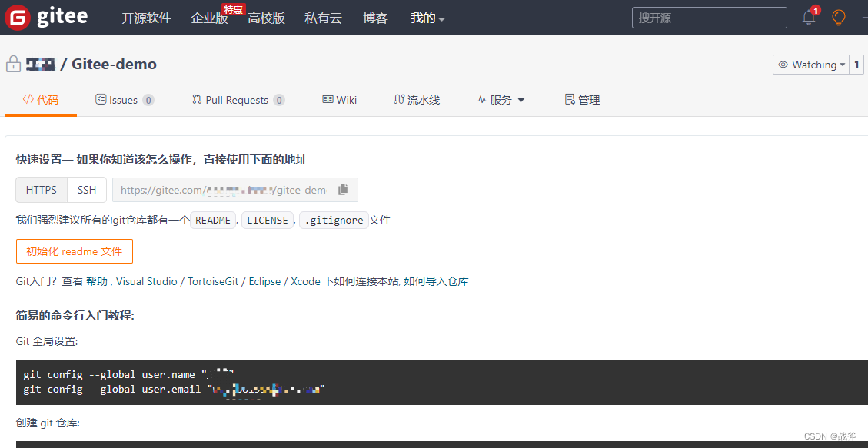
Task: Select the HTTPS protocol button
Action: click(x=42, y=190)
